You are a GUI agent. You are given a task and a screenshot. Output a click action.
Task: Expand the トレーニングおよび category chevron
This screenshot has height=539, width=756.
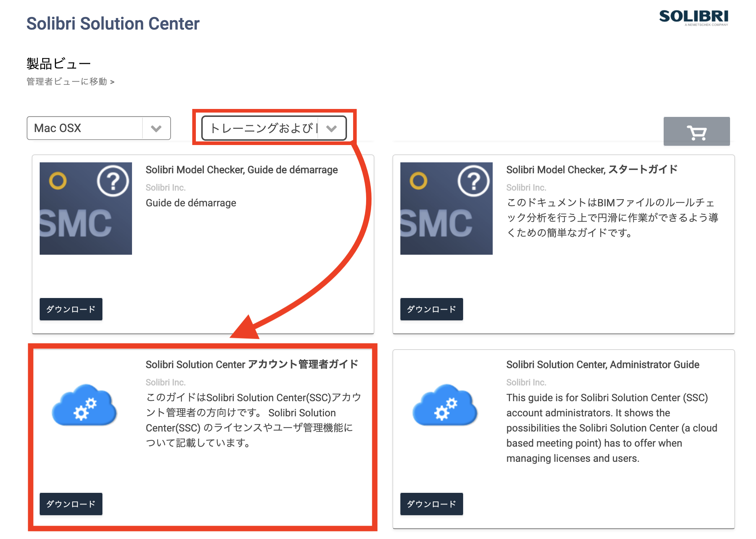pos(331,128)
